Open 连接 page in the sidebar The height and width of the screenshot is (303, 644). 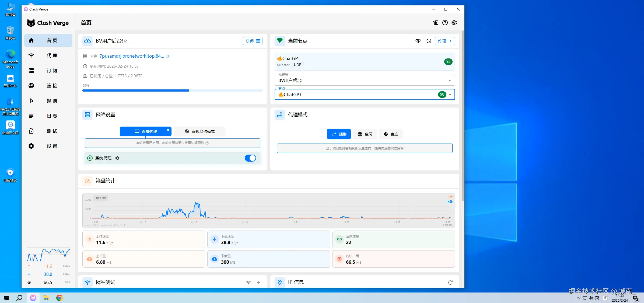point(48,86)
